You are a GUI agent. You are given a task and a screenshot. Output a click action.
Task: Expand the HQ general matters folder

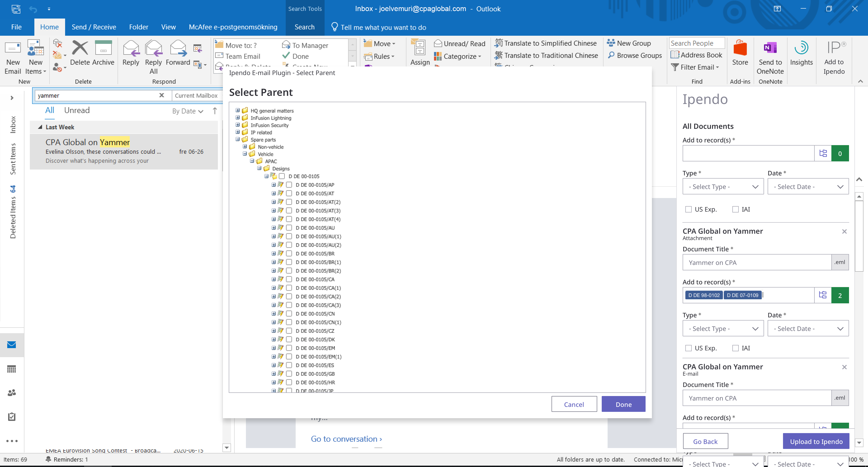[x=238, y=111]
